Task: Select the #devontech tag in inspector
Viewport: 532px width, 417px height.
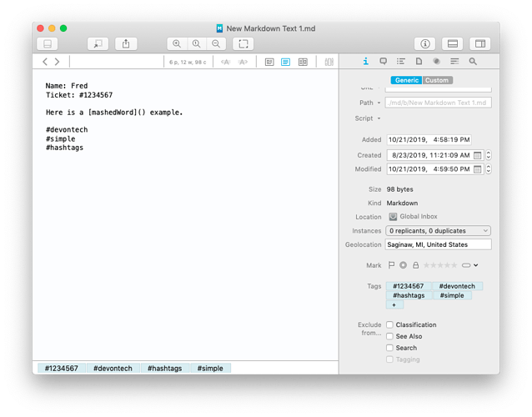Action: pyautogui.click(x=457, y=286)
